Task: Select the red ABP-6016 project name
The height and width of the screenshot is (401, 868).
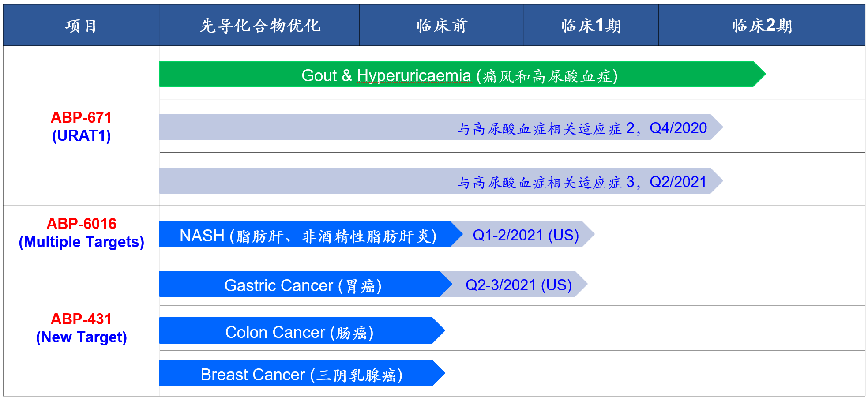Action: [x=81, y=224]
